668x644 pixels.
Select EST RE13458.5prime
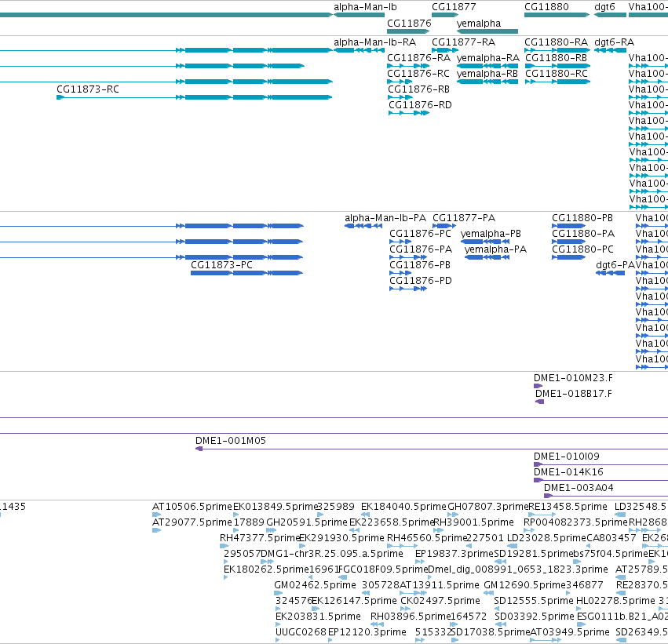[x=568, y=507]
